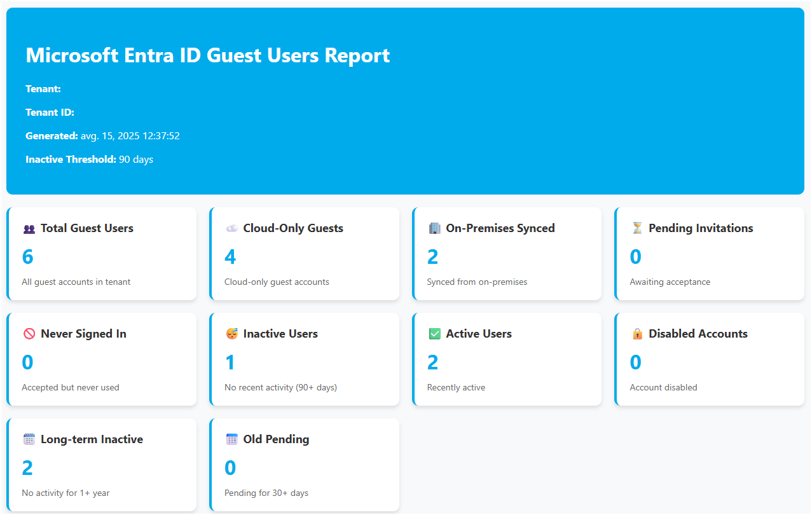This screenshot has width=812, height=515.
Task: Click 'Accepted but never used' description
Action: (71, 387)
